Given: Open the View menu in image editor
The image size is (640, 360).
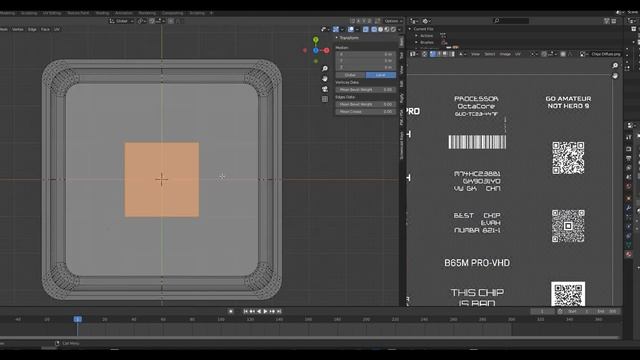Looking at the screenshot, I should pyautogui.click(x=476, y=54).
